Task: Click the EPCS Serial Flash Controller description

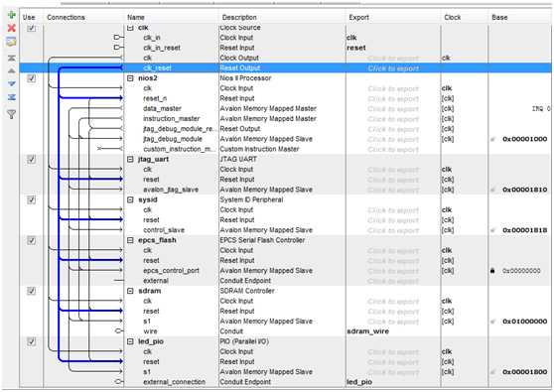Action: [x=262, y=240]
